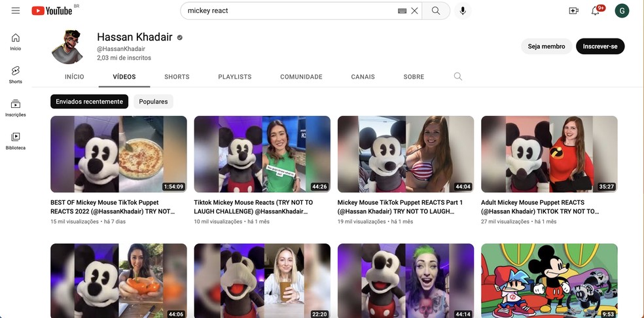Screen dimensions: 644x318
Task: Switch to the SHORTS channel tab
Action: point(177,77)
